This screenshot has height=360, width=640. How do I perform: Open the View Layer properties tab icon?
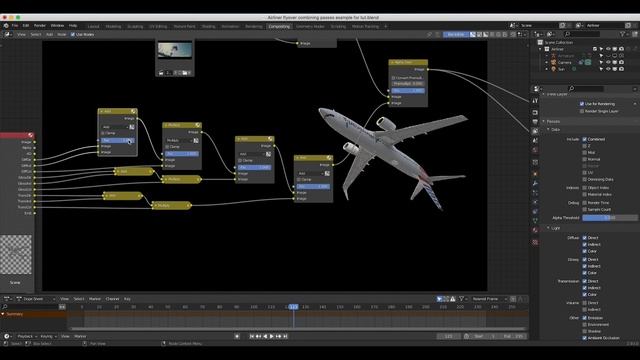(x=535, y=131)
